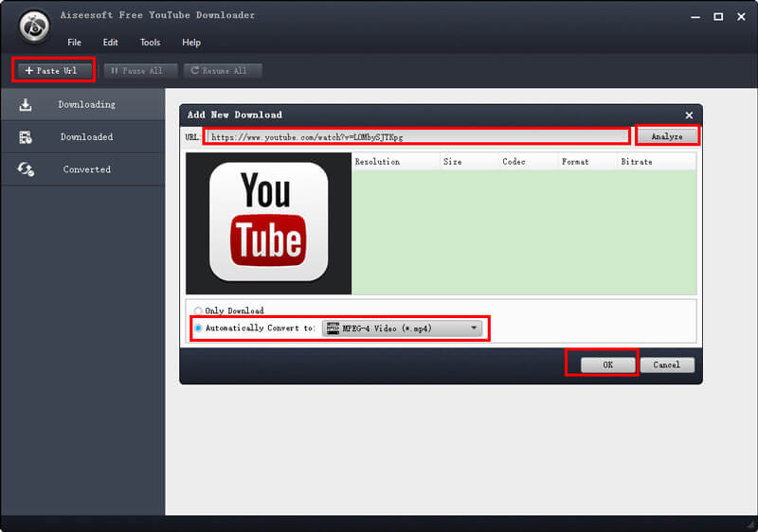Confirm the download with OK
The height and width of the screenshot is (532, 758).
(607, 365)
